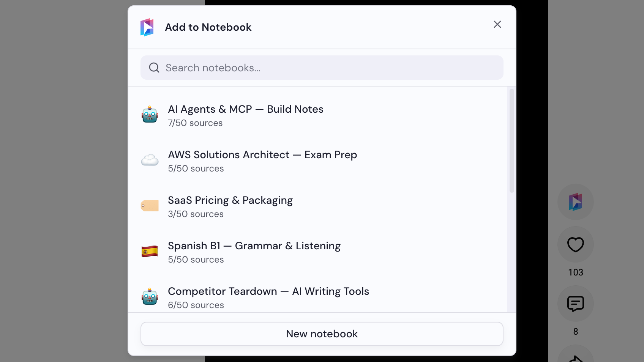Click the price tag icon for SaaS Pricing
The image size is (644, 362).
(x=150, y=206)
